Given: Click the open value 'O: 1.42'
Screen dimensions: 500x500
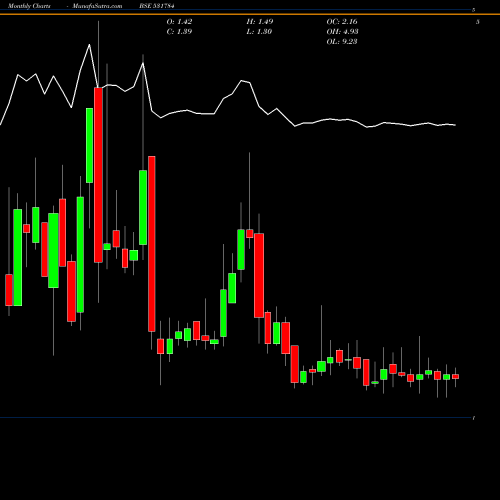Looking at the screenshot, I should point(179,22).
